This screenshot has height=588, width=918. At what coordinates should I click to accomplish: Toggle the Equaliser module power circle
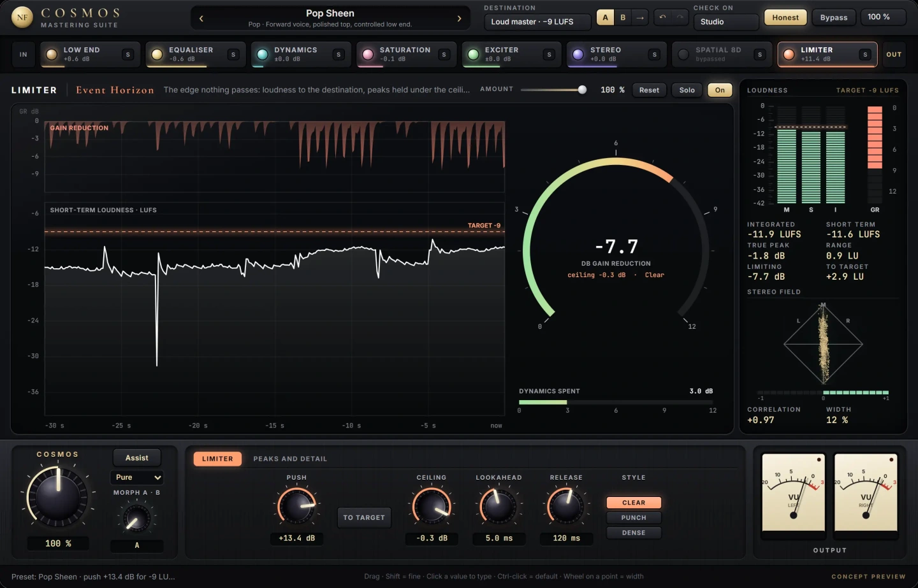[157, 55]
